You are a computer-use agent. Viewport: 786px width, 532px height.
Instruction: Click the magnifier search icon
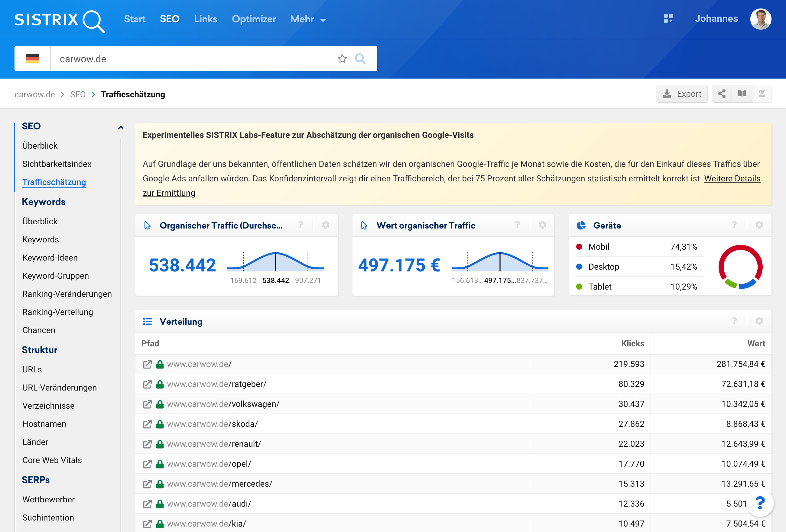point(360,59)
